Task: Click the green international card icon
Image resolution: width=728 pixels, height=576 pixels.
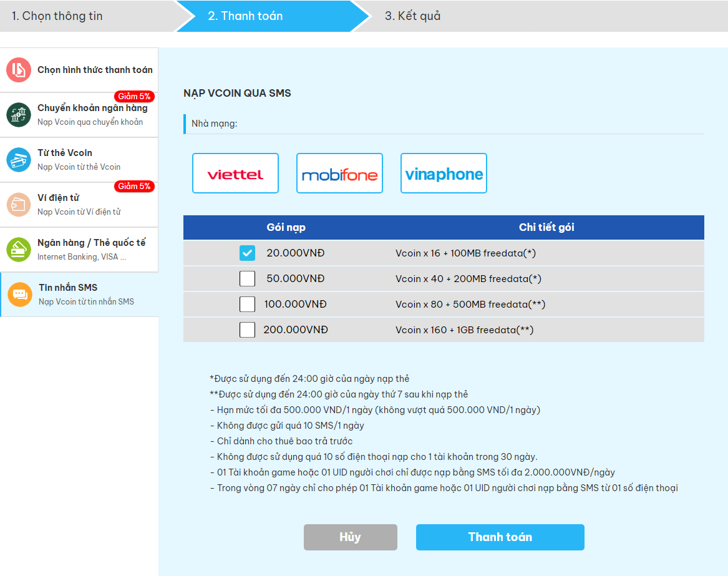Action: (19, 250)
